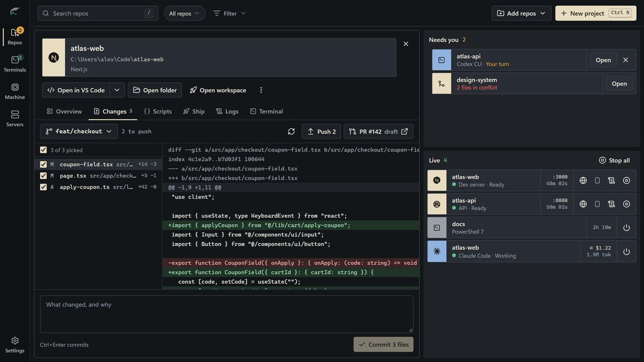Click the Push 2 button
This screenshot has height=362, width=644.
(x=321, y=132)
